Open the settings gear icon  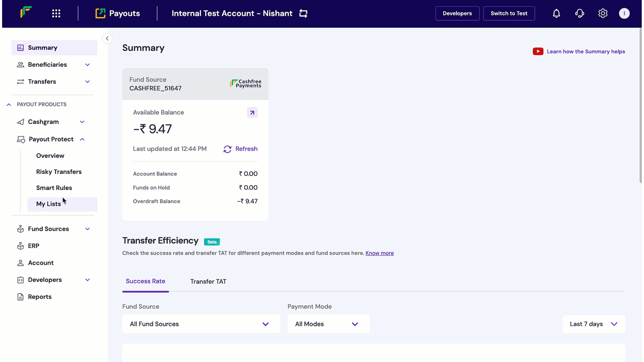pyautogui.click(x=603, y=13)
